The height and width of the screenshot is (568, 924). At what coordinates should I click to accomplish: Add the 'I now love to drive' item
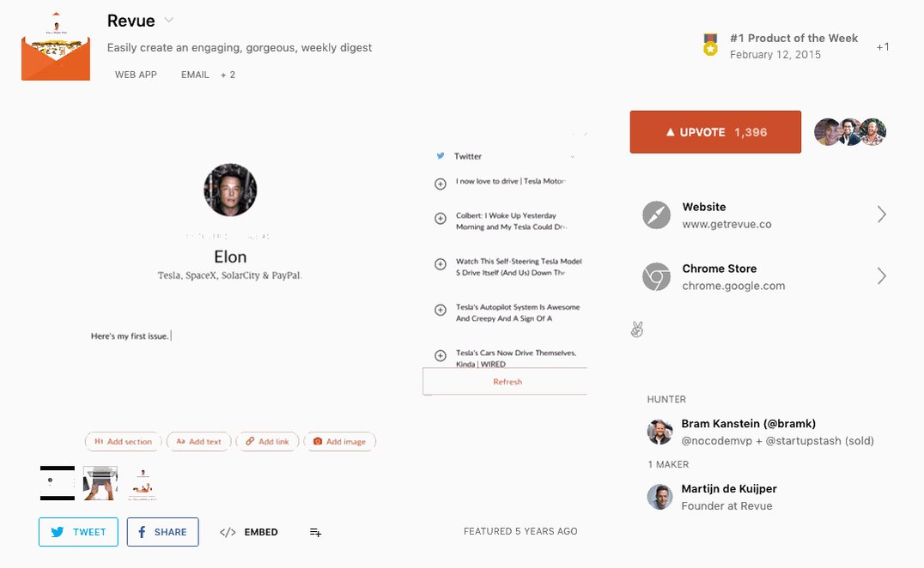(x=441, y=184)
